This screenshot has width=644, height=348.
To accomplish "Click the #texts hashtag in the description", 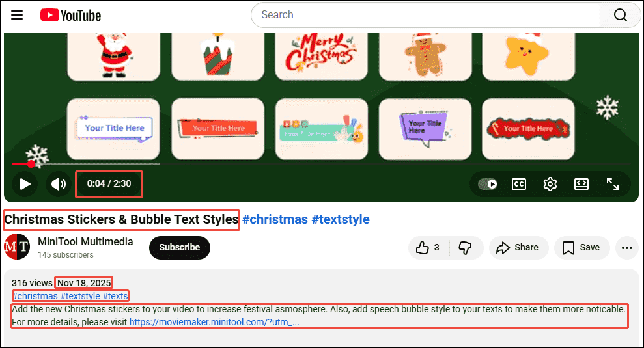I will point(115,296).
